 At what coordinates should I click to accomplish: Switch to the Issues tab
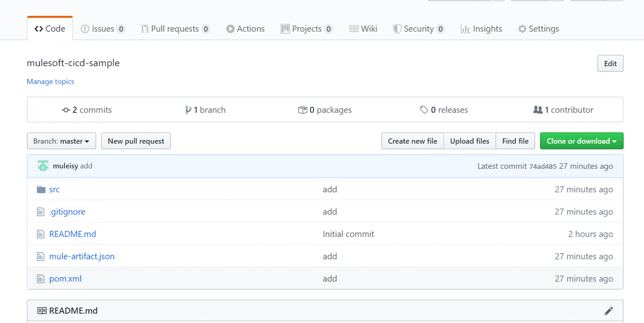pos(103,28)
